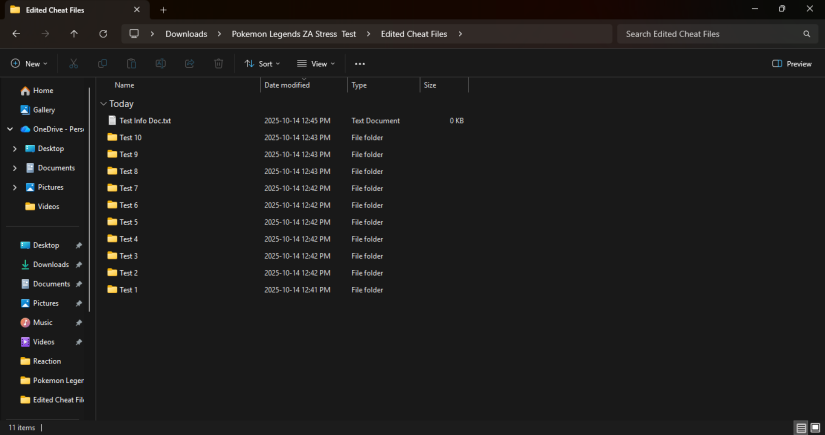
Task: Click the Copy icon in toolbar
Action: 103,64
